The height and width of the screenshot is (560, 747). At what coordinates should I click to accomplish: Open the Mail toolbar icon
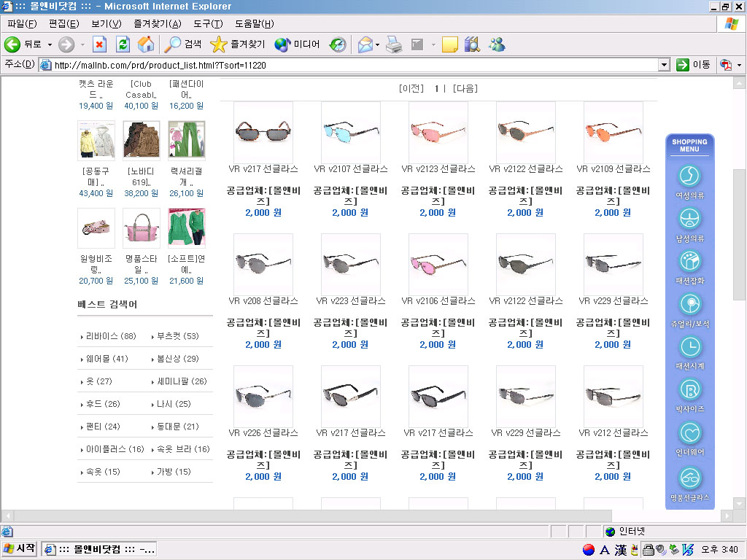(x=365, y=44)
